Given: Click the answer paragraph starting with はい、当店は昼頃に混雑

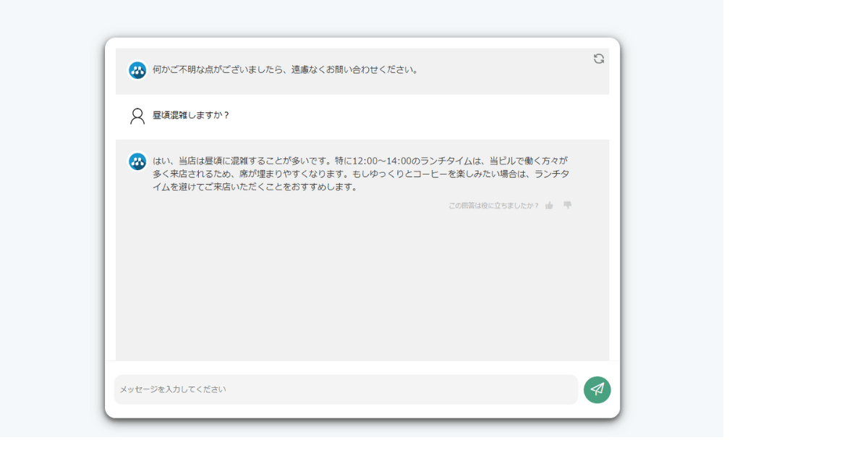Looking at the screenshot, I should tap(360, 174).
